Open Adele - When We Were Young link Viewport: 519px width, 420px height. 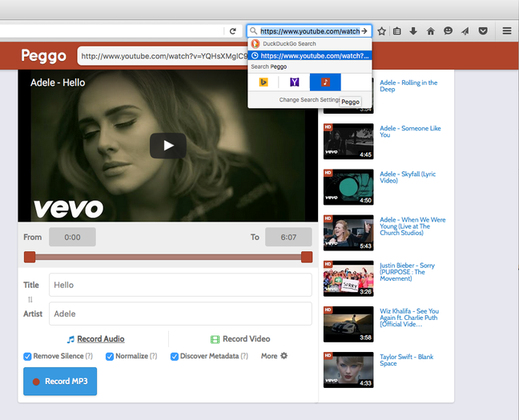tap(412, 226)
